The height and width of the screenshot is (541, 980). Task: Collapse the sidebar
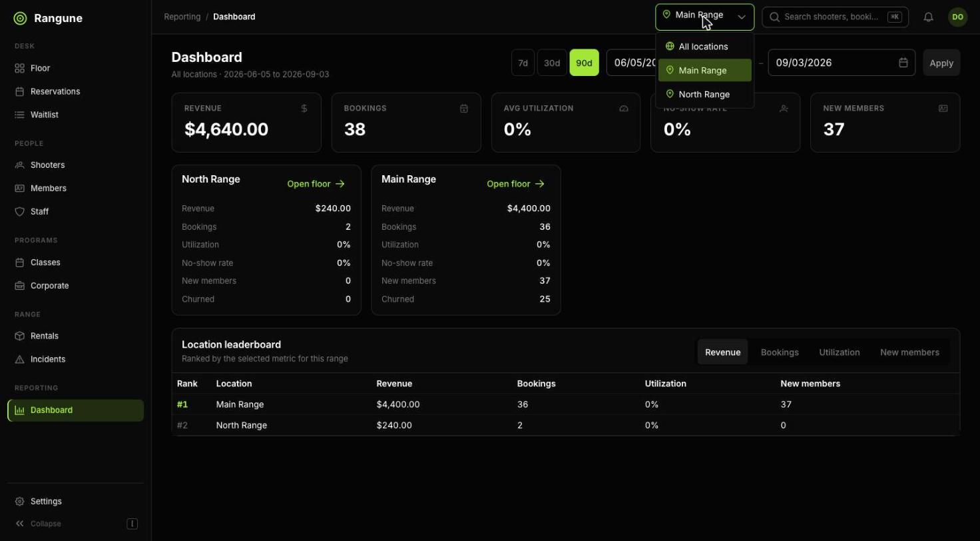[75, 524]
